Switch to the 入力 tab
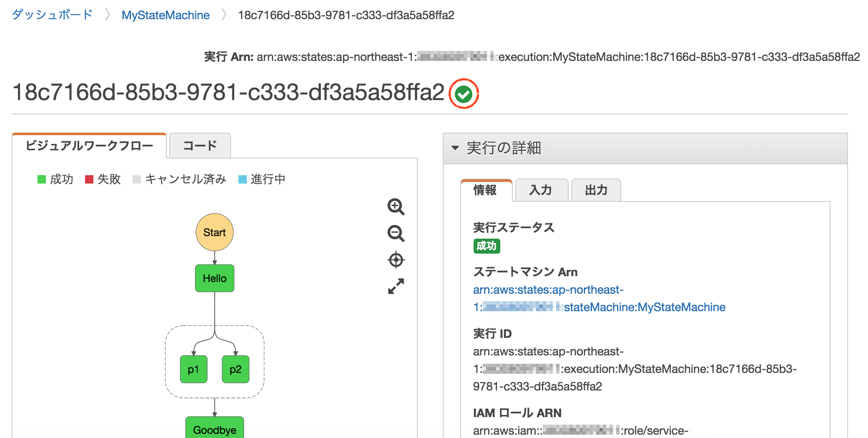This screenshot has height=438, width=868. 541,190
